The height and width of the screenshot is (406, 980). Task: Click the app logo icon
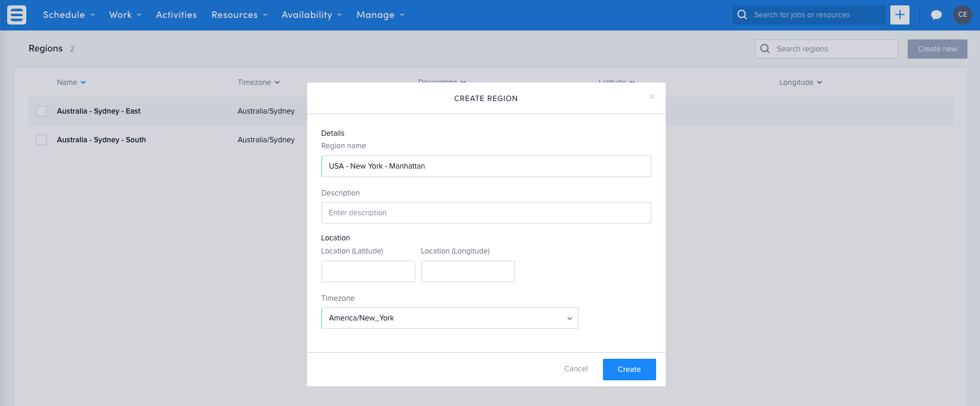(17, 15)
